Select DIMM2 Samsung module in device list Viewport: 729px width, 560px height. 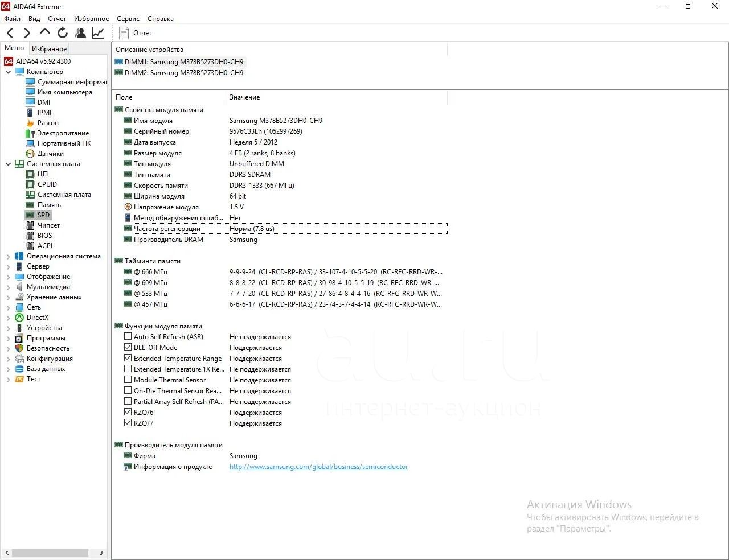179,73
